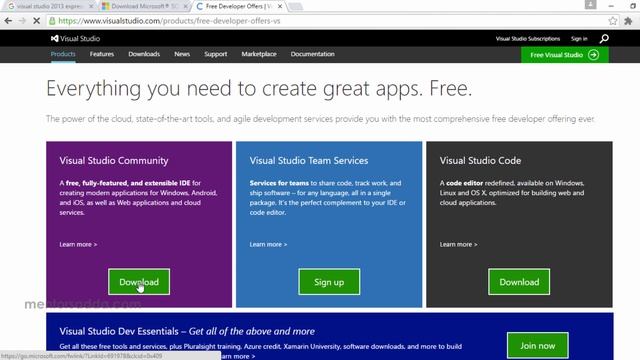Viewport: 640px width, 360px height.
Task: Download Visual Studio Code
Action: pos(519,282)
